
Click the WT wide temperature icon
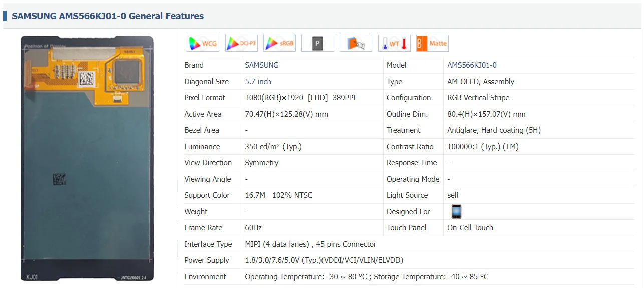[394, 43]
